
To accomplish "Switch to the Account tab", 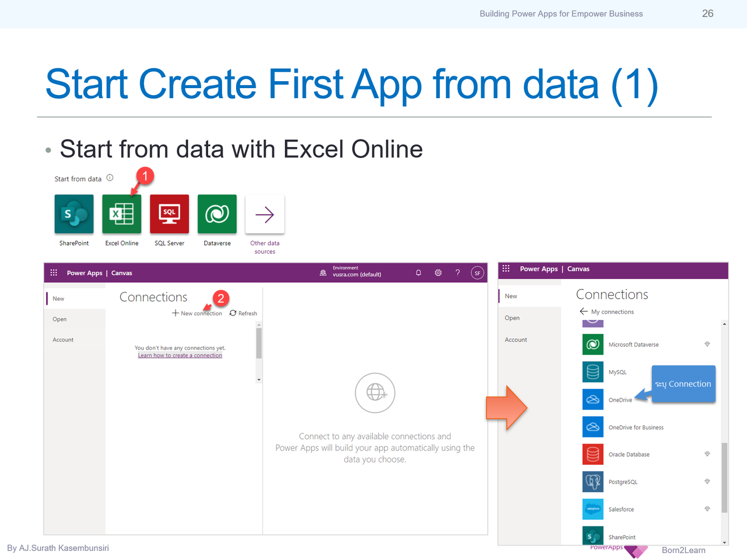I will (63, 339).
